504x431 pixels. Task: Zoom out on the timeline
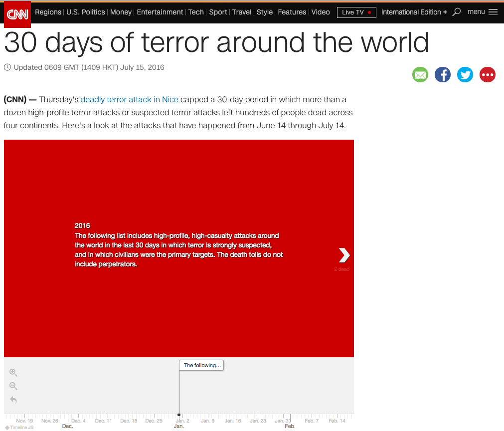click(13, 386)
